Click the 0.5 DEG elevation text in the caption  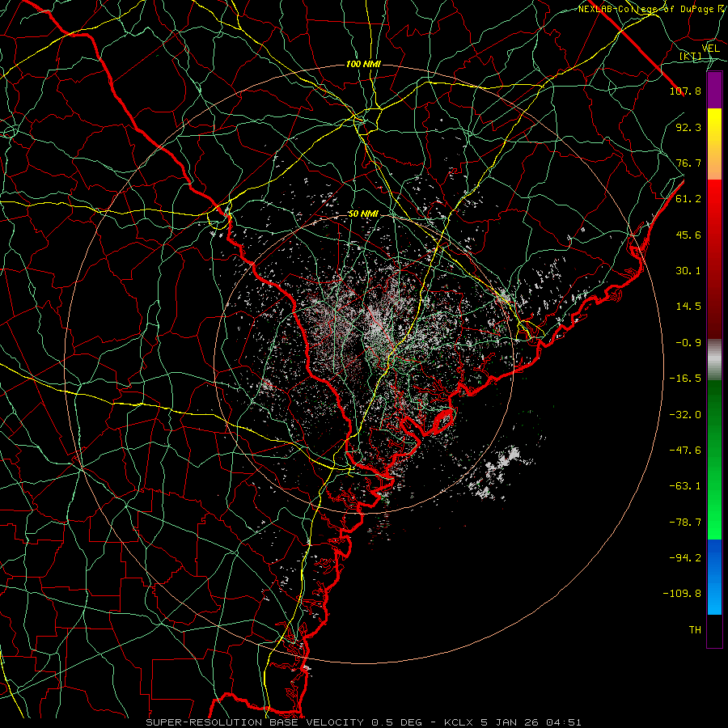click(396, 722)
